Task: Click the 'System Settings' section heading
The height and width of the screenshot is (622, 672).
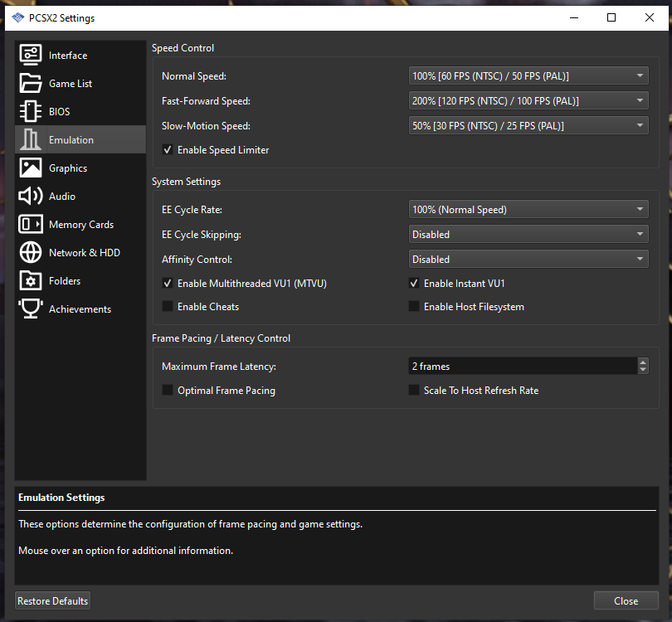Action: pos(187,182)
